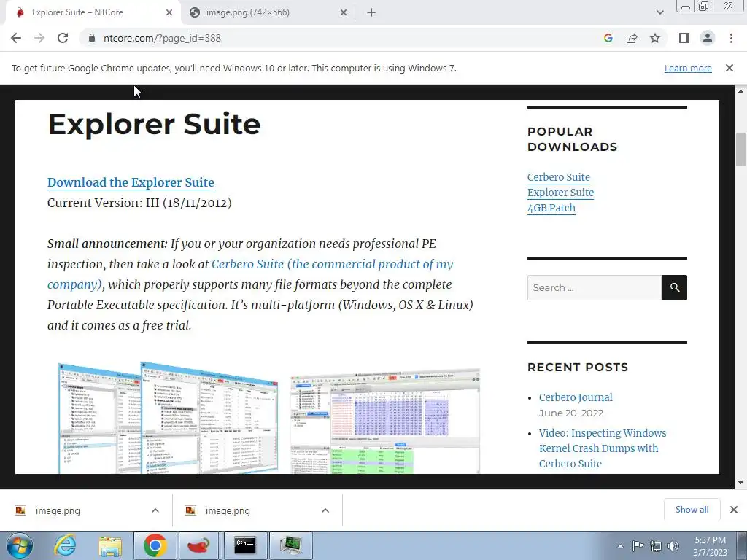Bookmark this tab with the star

[x=655, y=38]
